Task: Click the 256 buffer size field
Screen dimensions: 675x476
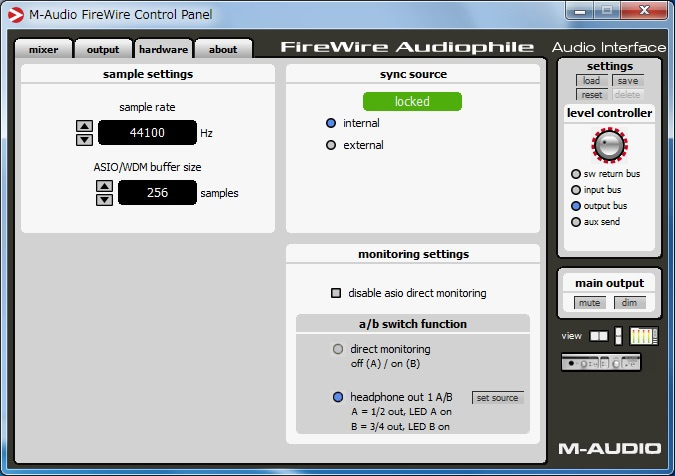Action: [x=157, y=192]
